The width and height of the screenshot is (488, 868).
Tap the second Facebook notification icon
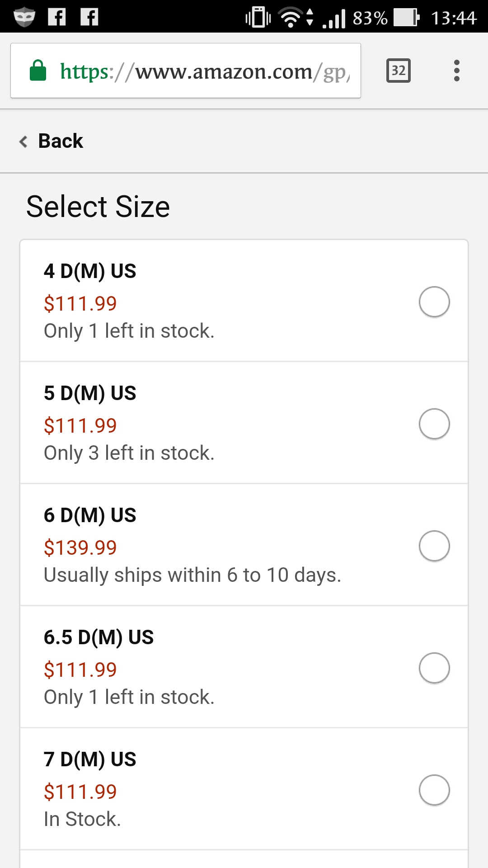point(89,17)
